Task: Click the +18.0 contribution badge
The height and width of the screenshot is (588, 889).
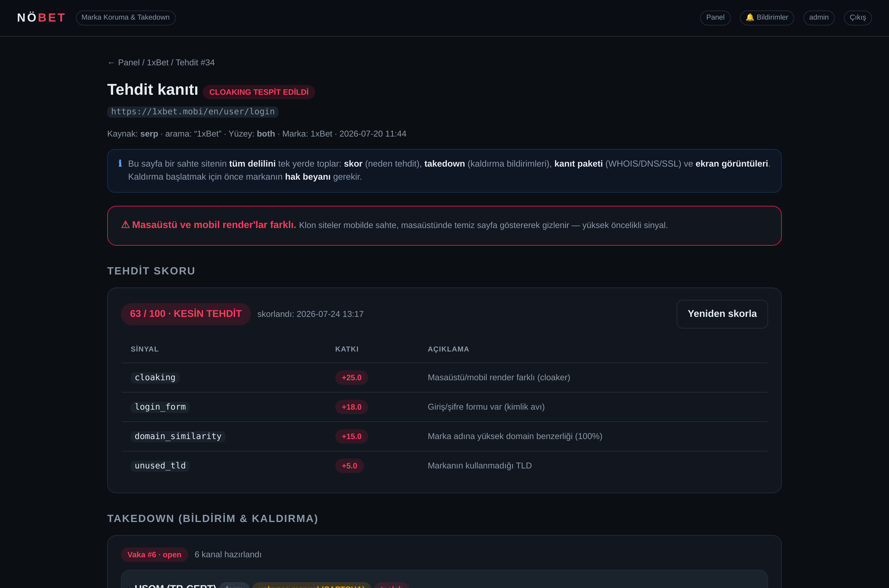Action: pyautogui.click(x=351, y=407)
